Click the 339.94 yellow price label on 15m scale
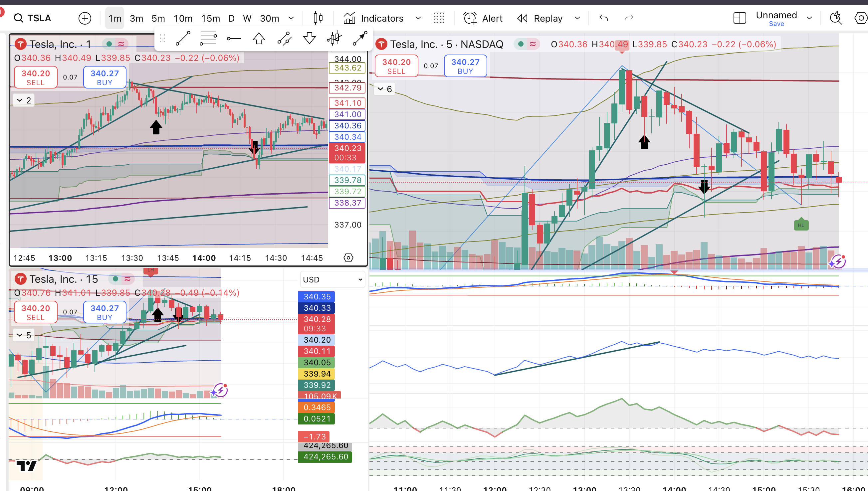The height and width of the screenshot is (491, 868). click(317, 374)
